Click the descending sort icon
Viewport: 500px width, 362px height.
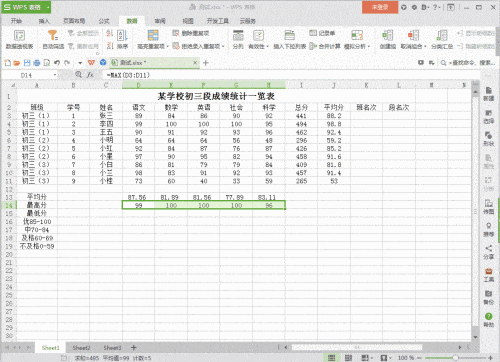point(110,46)
